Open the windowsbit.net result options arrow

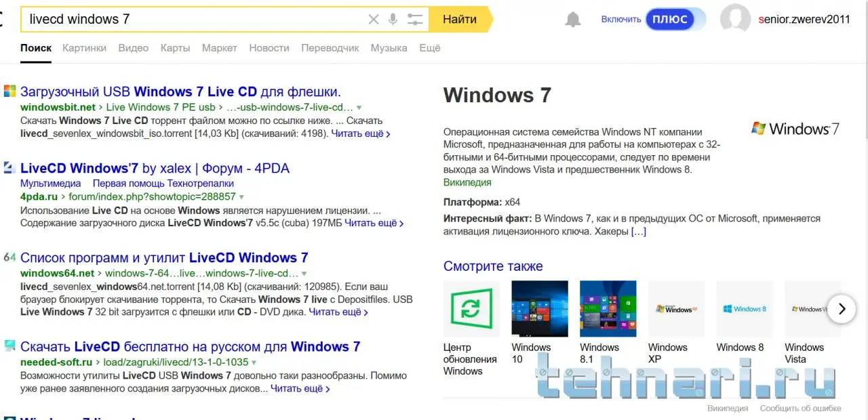[359, 108]
